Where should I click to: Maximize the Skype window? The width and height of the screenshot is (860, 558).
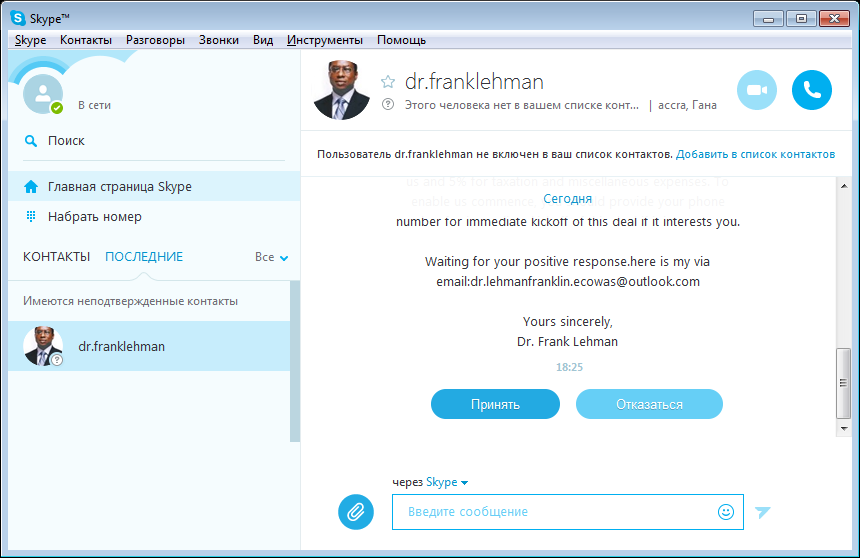[x=801, y=19]
